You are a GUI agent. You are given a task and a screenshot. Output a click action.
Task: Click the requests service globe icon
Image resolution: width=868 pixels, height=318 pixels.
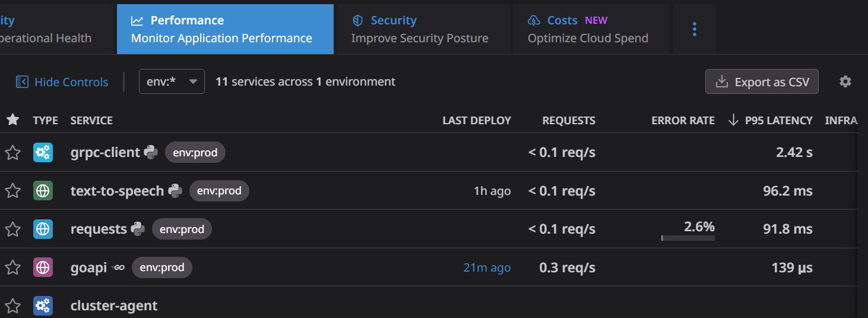click(x=43, y=229)
